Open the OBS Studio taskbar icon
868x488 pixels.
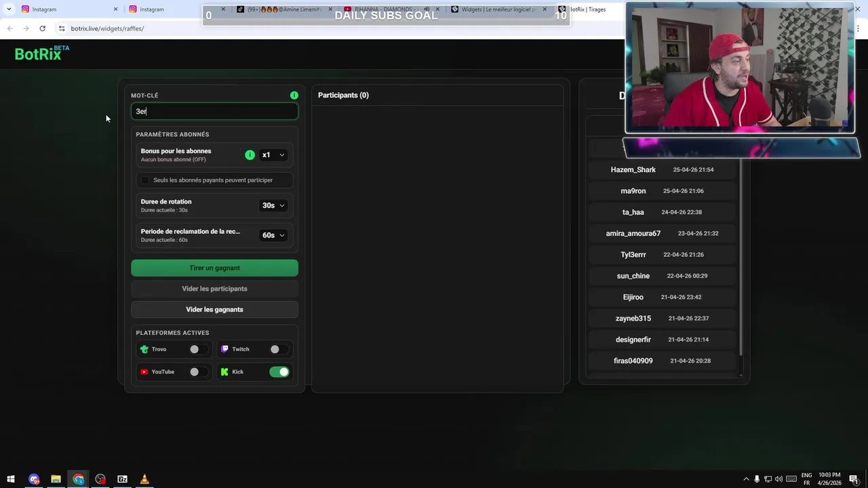[x=100, y=479]
